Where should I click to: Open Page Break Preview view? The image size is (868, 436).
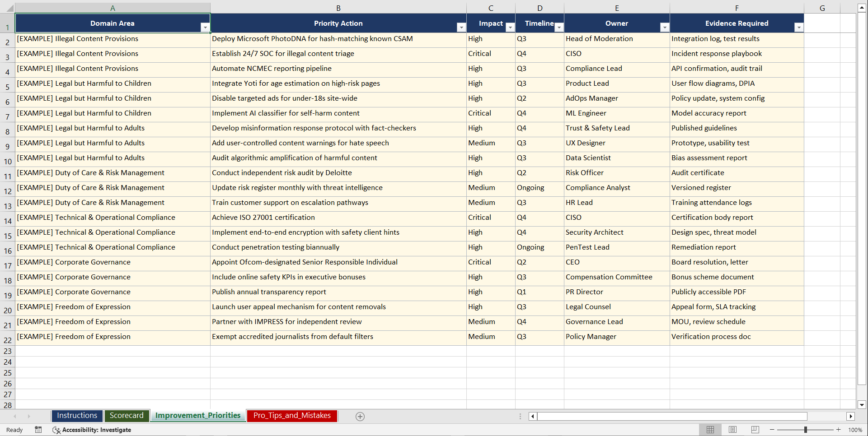coord(754,430)
